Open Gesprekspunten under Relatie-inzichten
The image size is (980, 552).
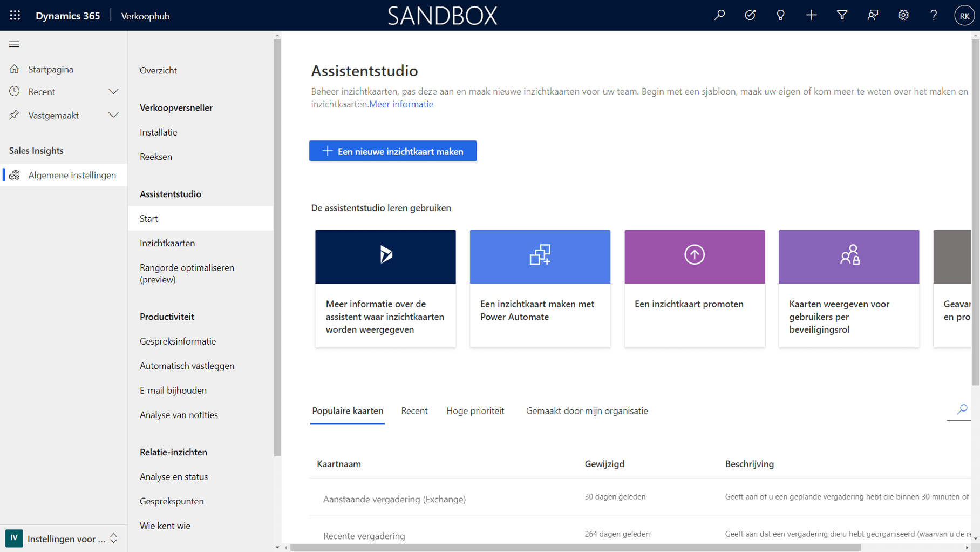[x=172, y=501]
